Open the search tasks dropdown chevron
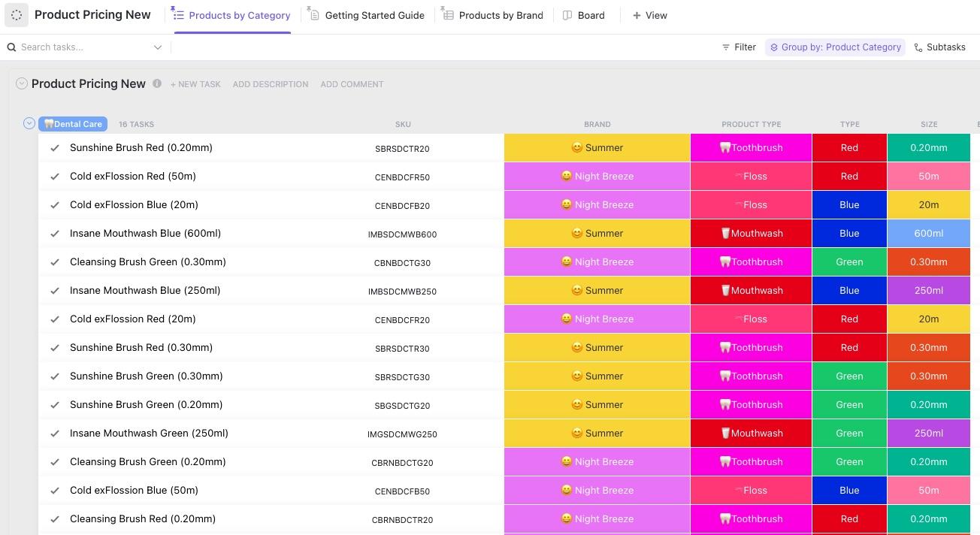This screenshot has width=980, height=535. pos(158,47)
